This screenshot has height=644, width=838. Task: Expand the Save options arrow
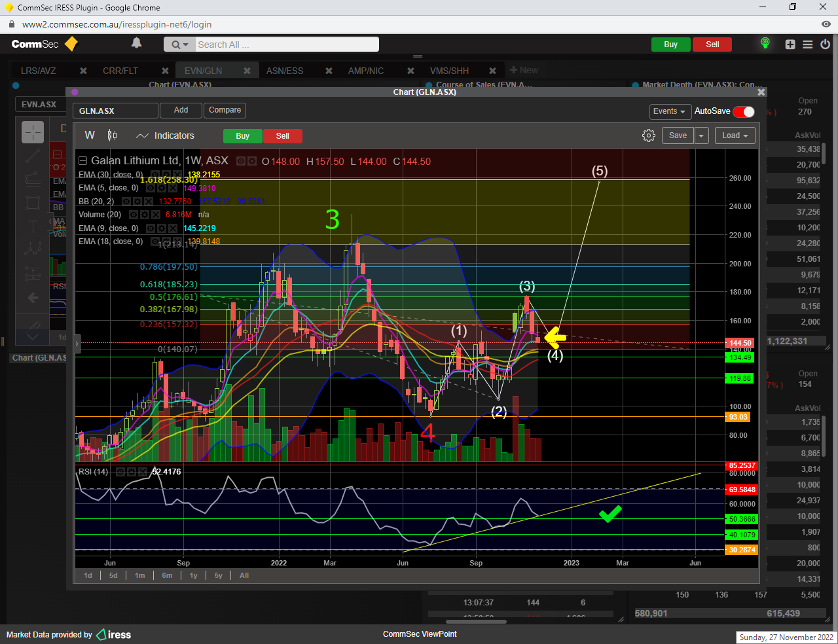click(702, 135)
